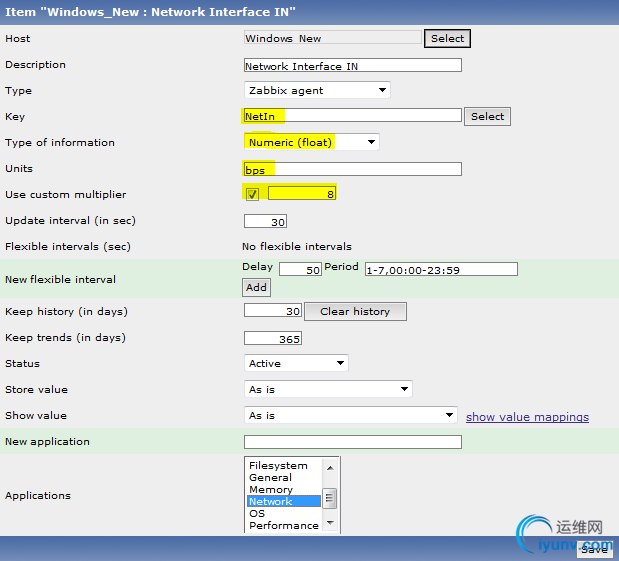Screen dimensions: 619x561
Task: Click the Applications list scrollbar thumb
Action: pos(330,498)
